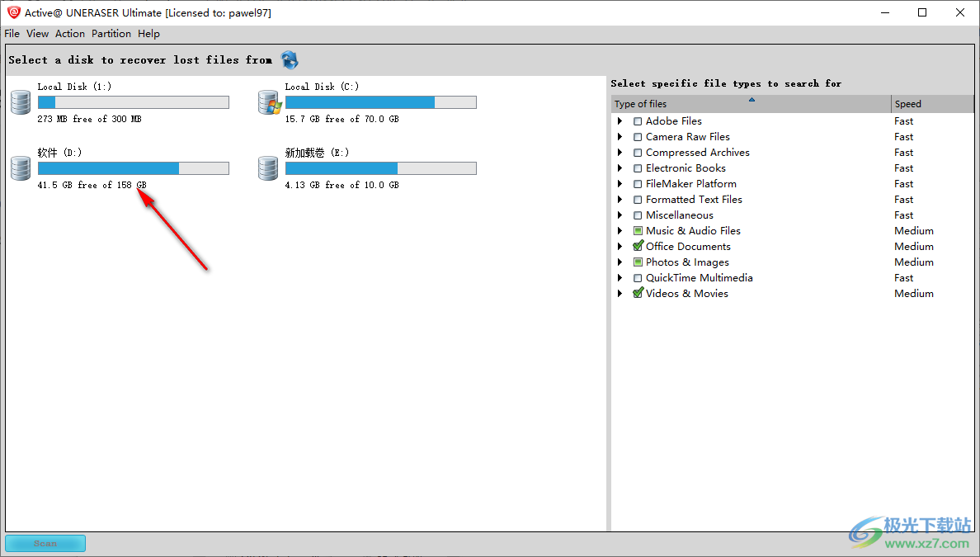This screenshot has height=557, width=980.
Task: Open the Partition menu
Action: point(111,34)
